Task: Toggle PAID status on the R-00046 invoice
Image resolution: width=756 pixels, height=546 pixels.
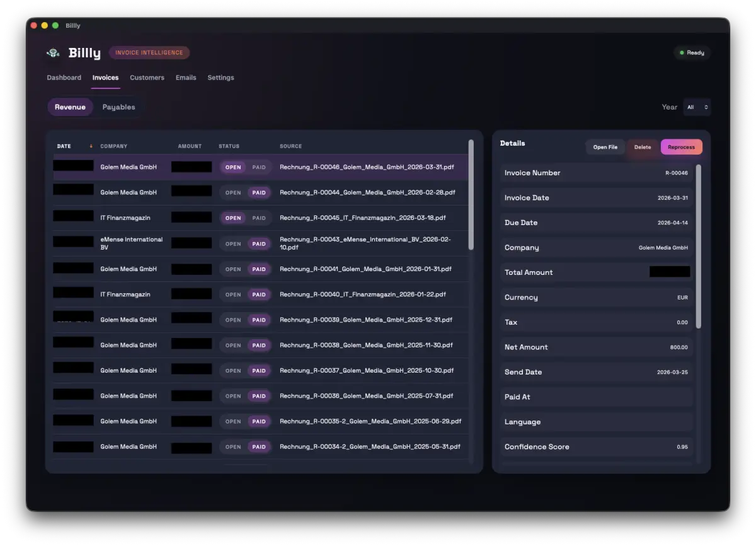Action: click(259, 166)
